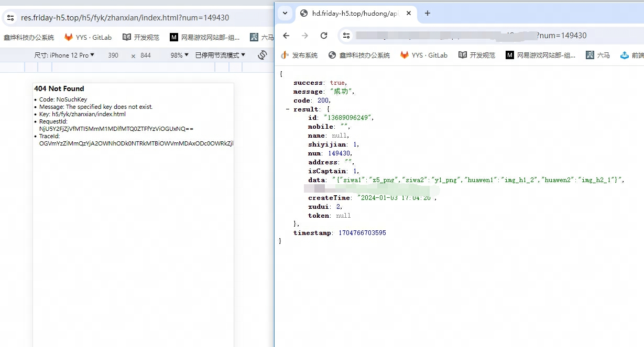Open the 开发规范 bookmark in the left window
Screen dimensions: 644x347
(x=141, y=37)
